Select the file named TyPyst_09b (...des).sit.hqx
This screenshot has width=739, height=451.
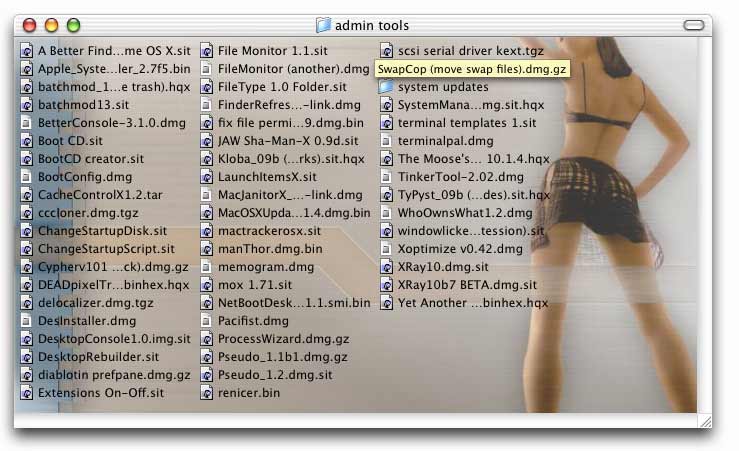[474, 195]
